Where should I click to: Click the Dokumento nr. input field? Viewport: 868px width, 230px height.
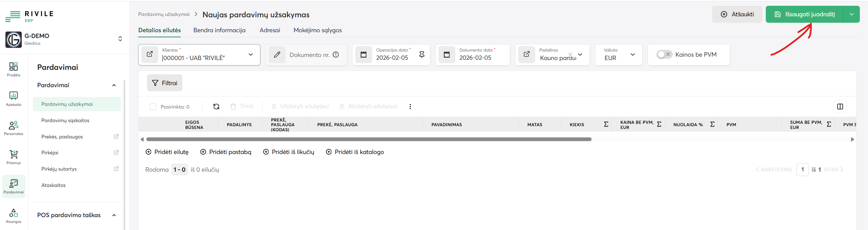pos(309,55)
